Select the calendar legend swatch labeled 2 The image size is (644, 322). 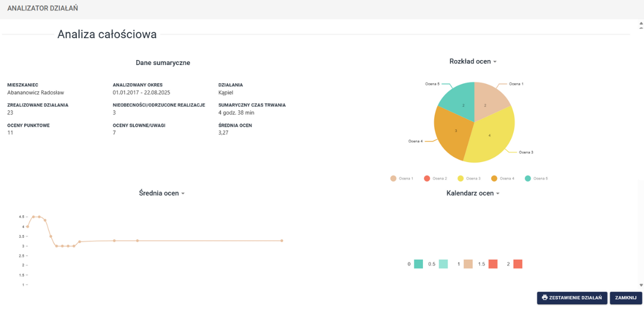click(x=517, y=264)
